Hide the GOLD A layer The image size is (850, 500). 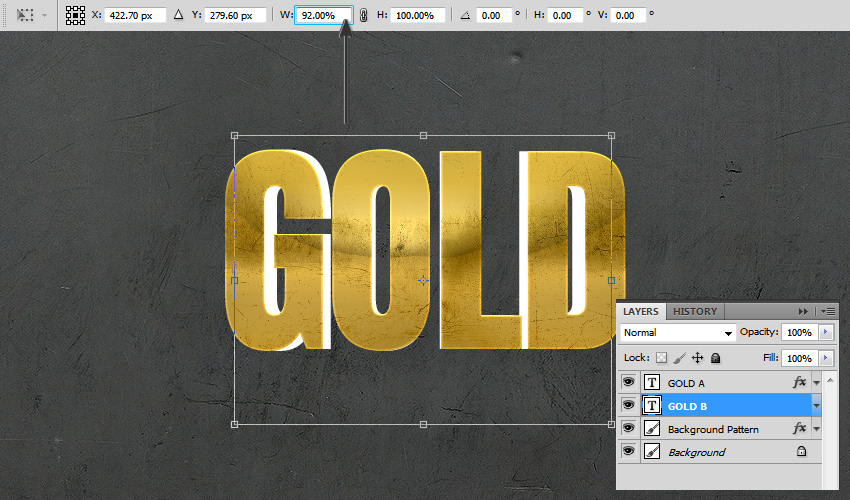click(628, 382)
